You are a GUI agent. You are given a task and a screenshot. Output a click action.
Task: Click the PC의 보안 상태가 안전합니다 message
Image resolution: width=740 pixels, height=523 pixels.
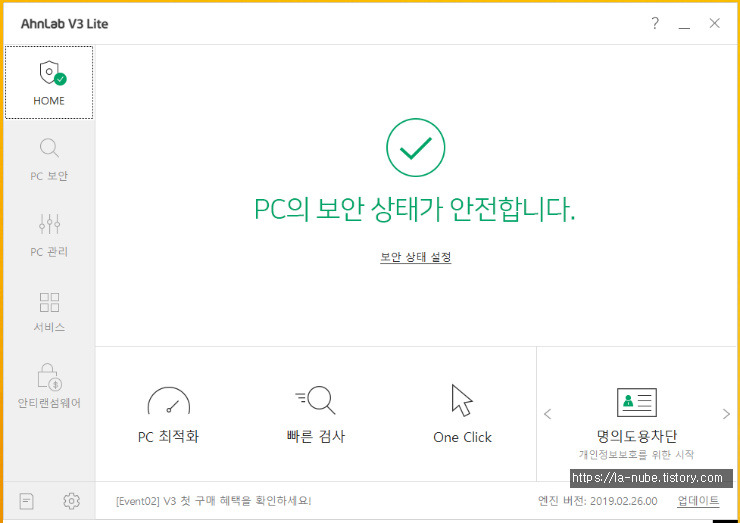tap(415, 209)
